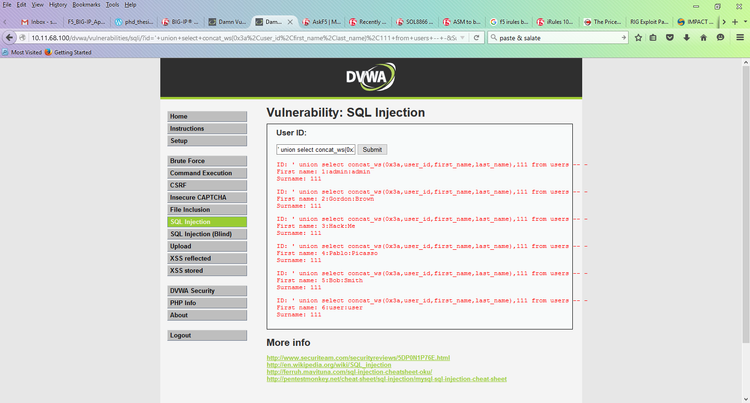Go to XSS stored page

click(207, 271)
